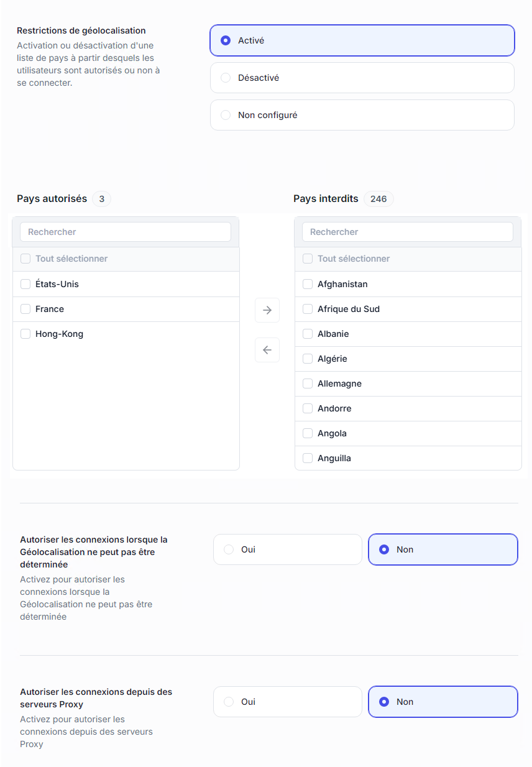Check the Andorre checkbox
This screenshot has height=767, width=532.
308,408
